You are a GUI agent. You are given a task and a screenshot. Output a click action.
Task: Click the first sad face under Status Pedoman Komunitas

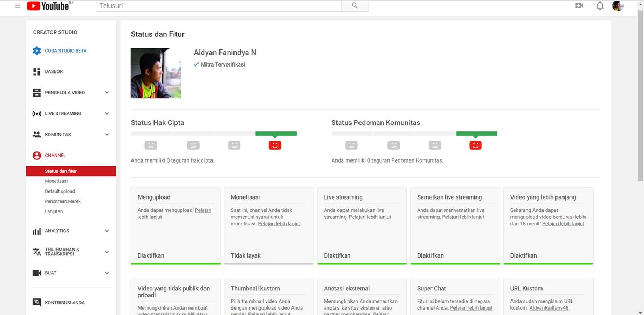click(352, 145)
